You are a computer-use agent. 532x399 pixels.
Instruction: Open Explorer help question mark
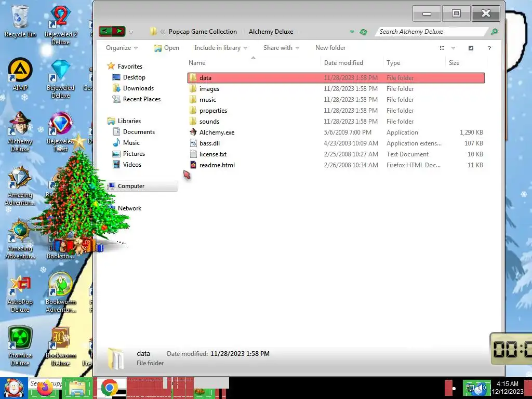[x=489, y=48]
